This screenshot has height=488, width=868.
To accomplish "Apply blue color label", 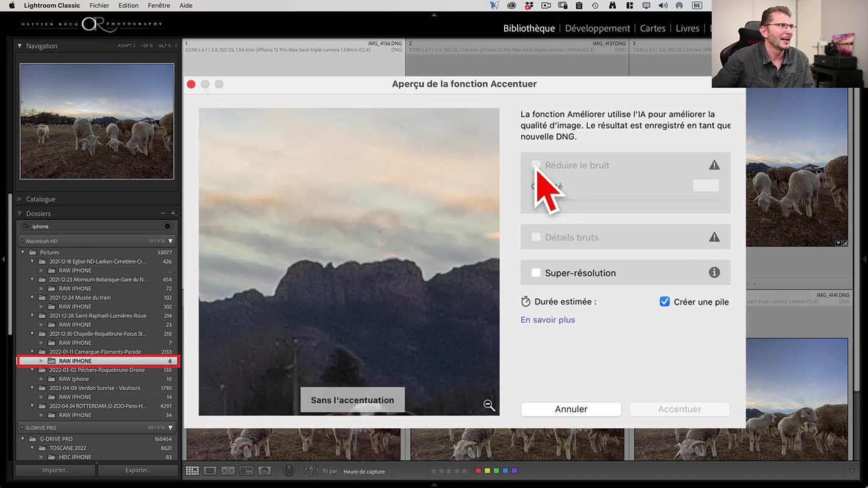I will click(x=505, y=471).
